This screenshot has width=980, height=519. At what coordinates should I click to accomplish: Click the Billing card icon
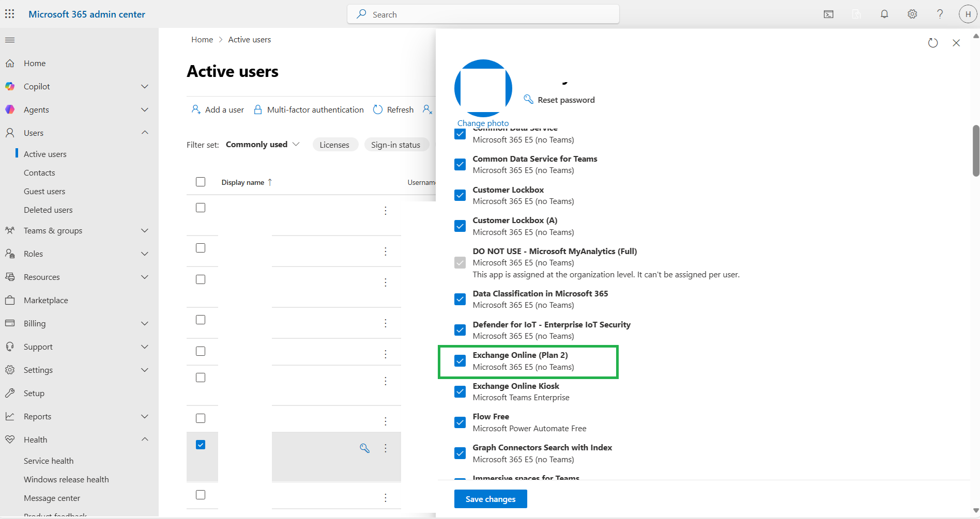coord(10,323)
